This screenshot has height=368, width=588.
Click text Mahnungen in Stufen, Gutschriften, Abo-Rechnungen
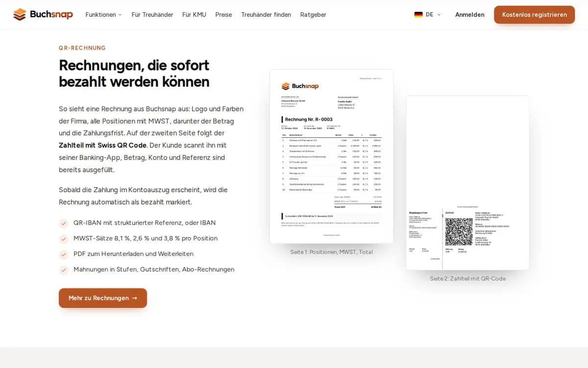point(154,269)
